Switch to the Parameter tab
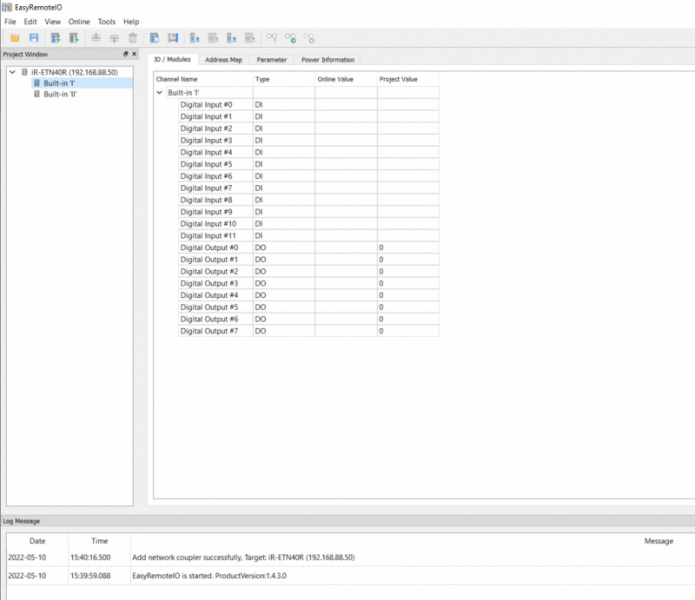This screenshot has height=600, width=695. pyautogui.click(x=271, y=60)
